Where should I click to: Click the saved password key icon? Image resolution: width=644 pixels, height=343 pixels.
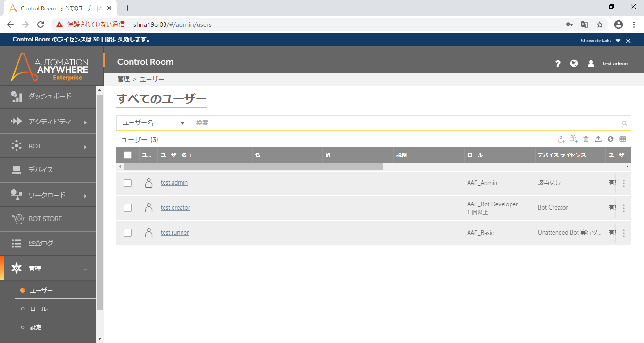pyautogui.click(x=570, y=24)
